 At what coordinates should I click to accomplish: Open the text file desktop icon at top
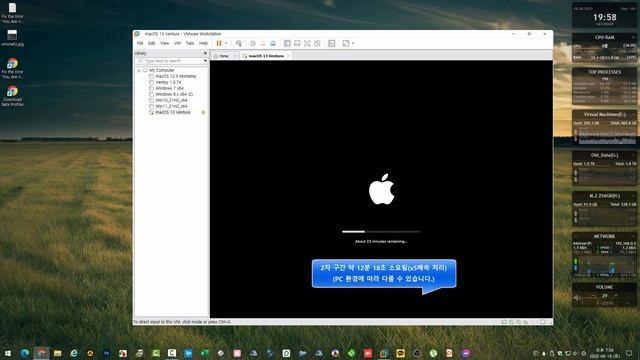[12, 13]
